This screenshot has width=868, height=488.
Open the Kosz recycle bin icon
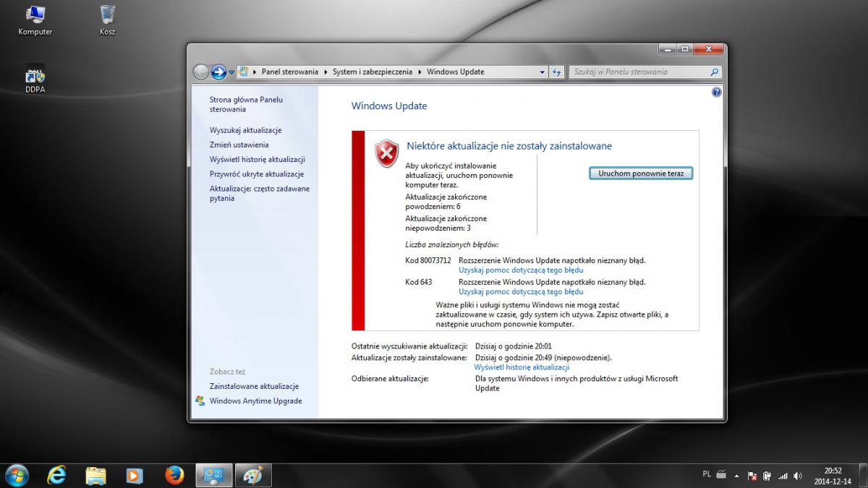tap(107, 20)
